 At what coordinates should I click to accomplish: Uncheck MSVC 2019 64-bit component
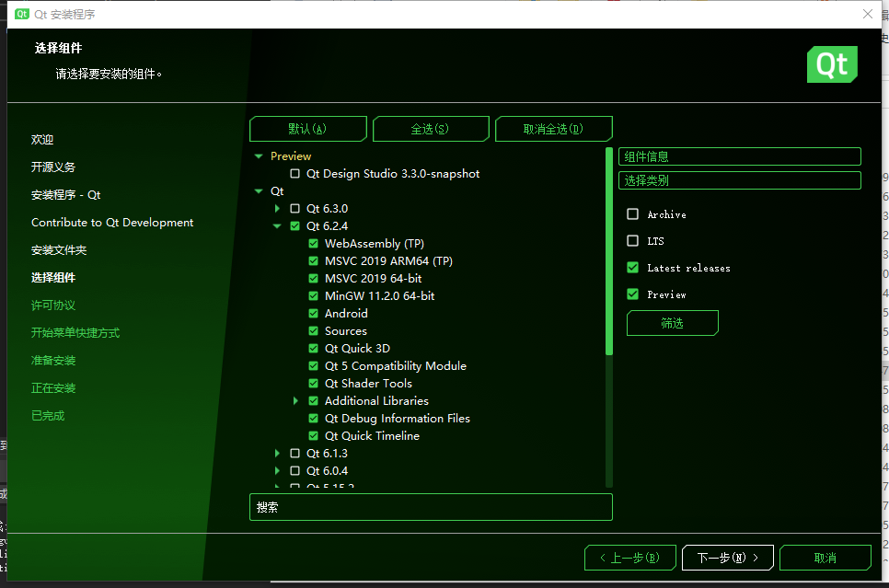[313, 279]
